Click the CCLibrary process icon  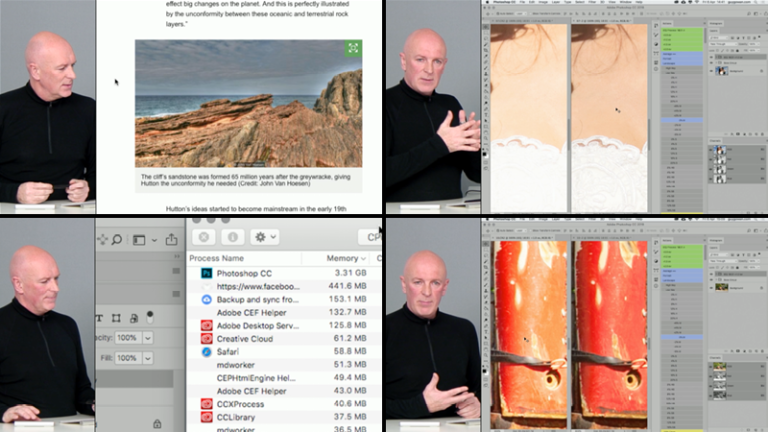(205, 417)
